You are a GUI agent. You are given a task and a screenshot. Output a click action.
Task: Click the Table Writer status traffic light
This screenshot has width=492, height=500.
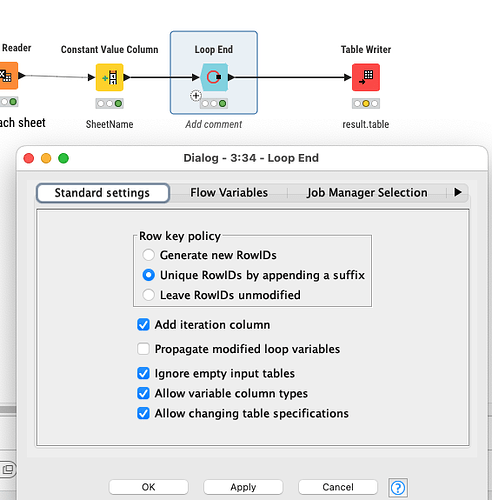(366, 104)
